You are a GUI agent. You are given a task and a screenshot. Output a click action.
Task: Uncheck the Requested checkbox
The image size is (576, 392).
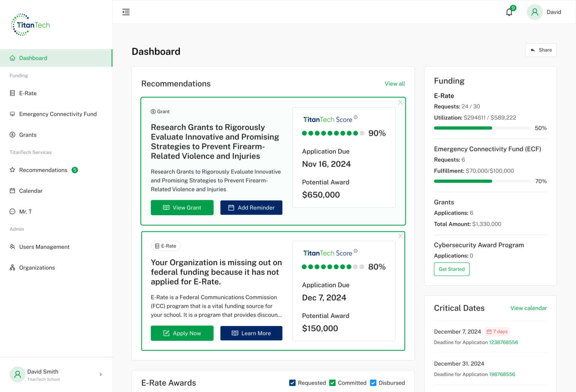coord(292,383)
